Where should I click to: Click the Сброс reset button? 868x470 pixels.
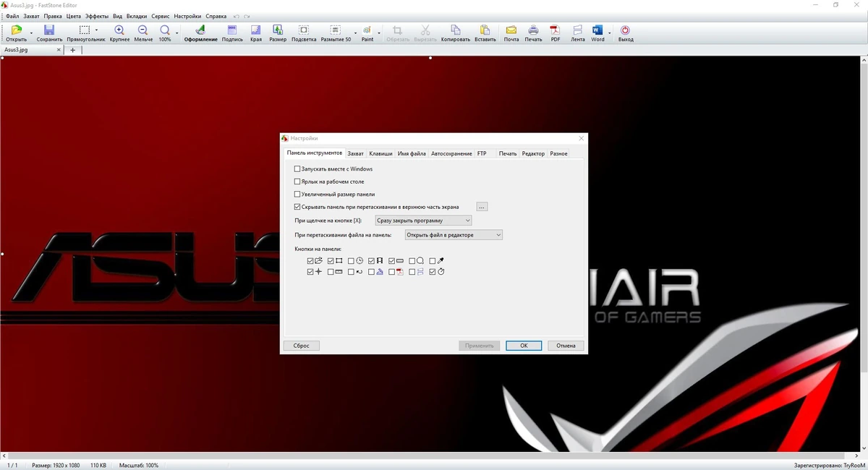pos(302,346)
